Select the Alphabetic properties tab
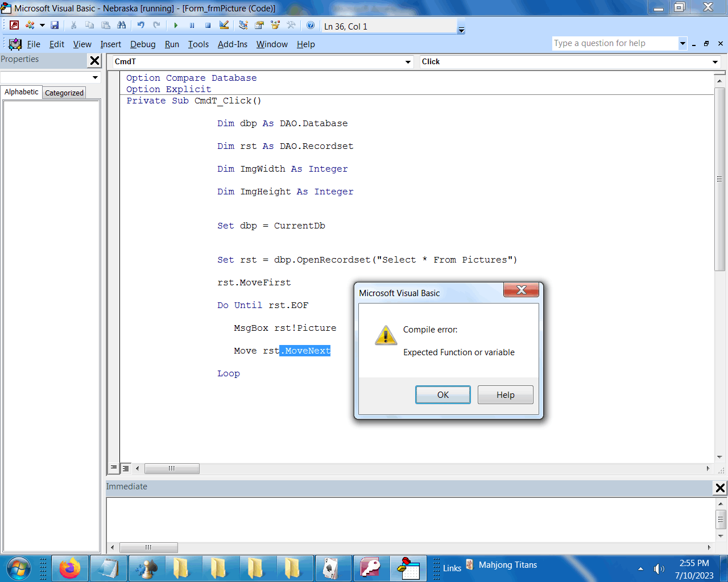 pyautogui.click(x=22, y=92)
